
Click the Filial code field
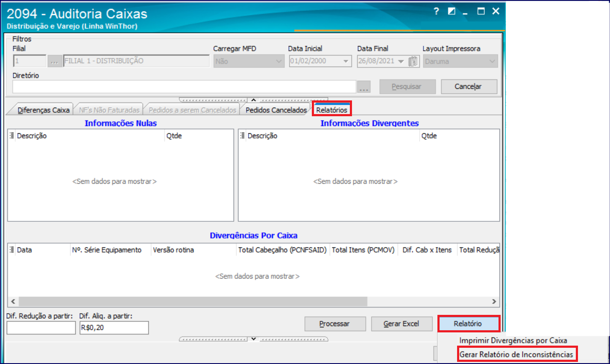29,61
